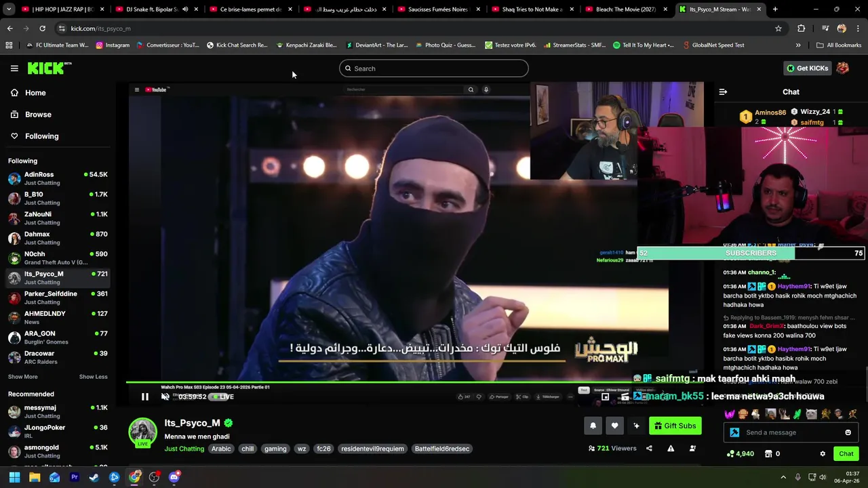Open AHMEDLNDY channel in sidebar

[x=58, y=317]
